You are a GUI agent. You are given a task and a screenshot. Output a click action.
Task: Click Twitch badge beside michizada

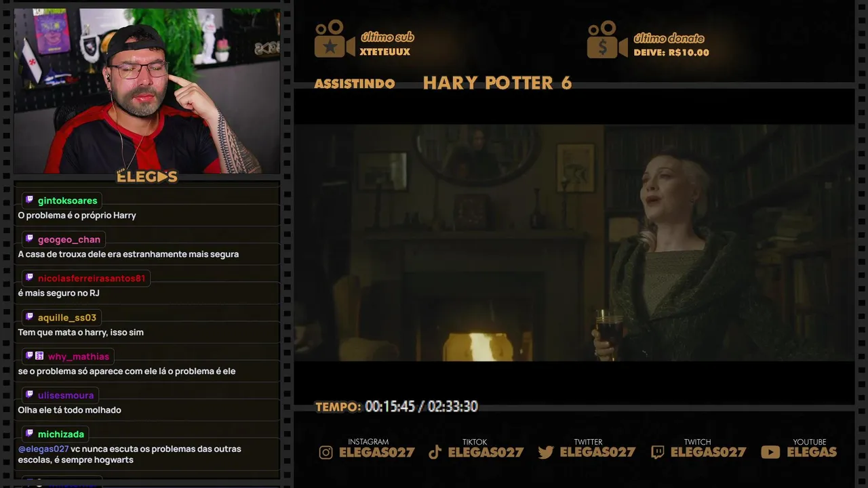tap(29, 434)
